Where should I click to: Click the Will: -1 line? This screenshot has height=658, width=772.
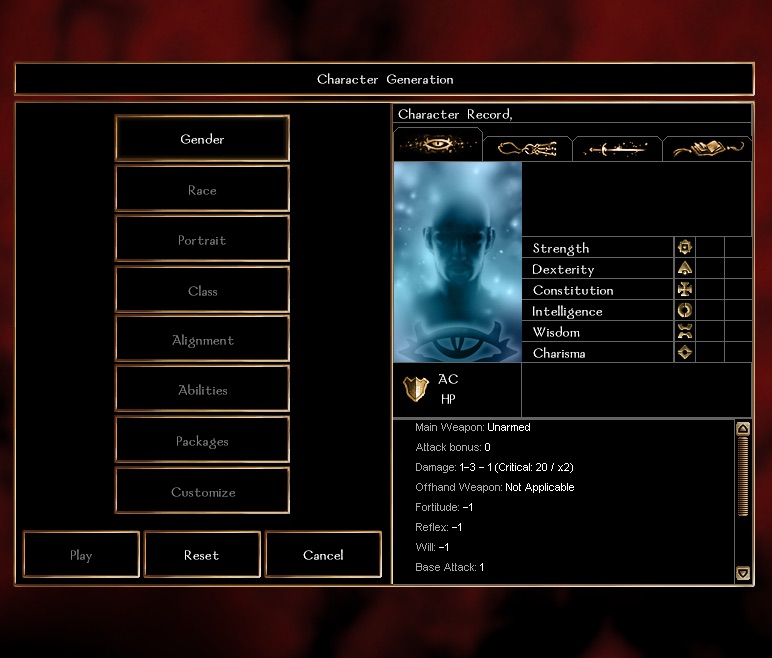point(432,547)
